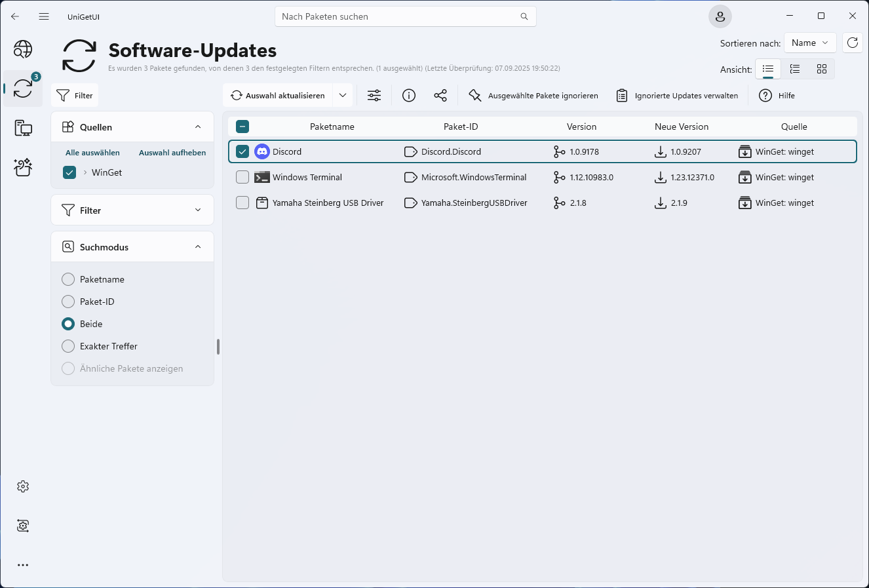Viewport: 869px width, 588px height.
Task: Click the search magnifier icon
Action: point(524,16)
